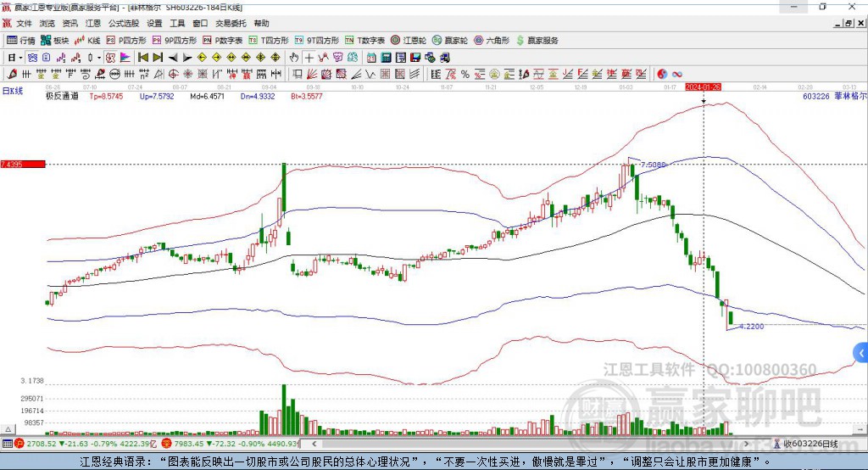Jump to first bar with the green skip-back arrow
868x470 pixels.
tap(142, 58)
